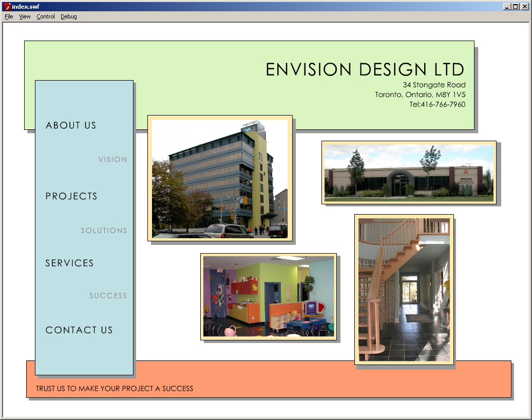Screen dimensions: 532x420
Task: View the colorful daycare interior photo
Action: pyautogui.click(x=269, y=296)
